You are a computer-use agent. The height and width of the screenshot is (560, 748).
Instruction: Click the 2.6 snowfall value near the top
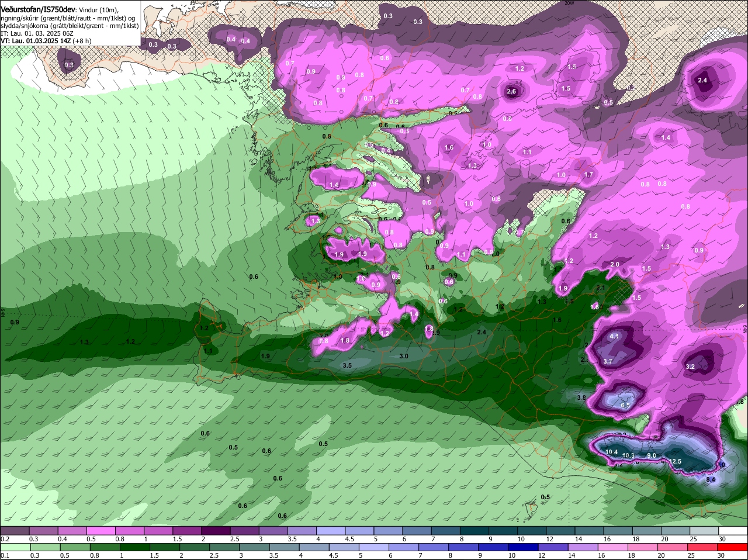click(x=511, y=91)
